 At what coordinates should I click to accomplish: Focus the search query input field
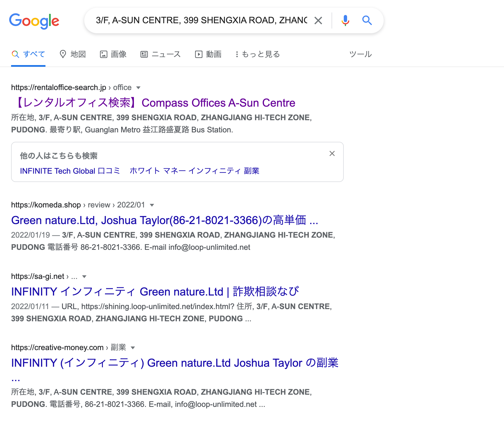[x=202, y=20]
